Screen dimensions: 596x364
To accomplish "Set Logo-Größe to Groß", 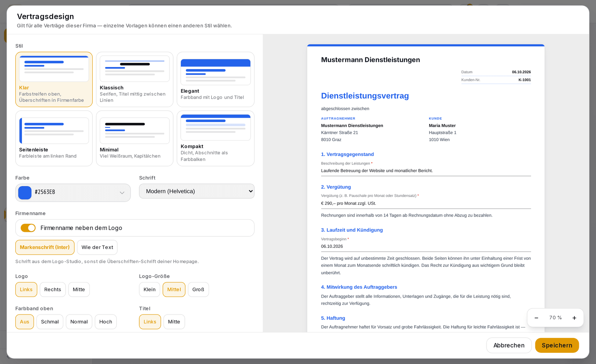I will pos(198,290).
